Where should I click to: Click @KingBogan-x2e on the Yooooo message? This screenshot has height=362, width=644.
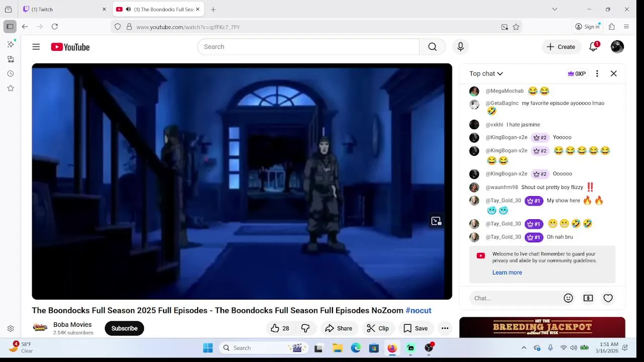tap(506, 137)
